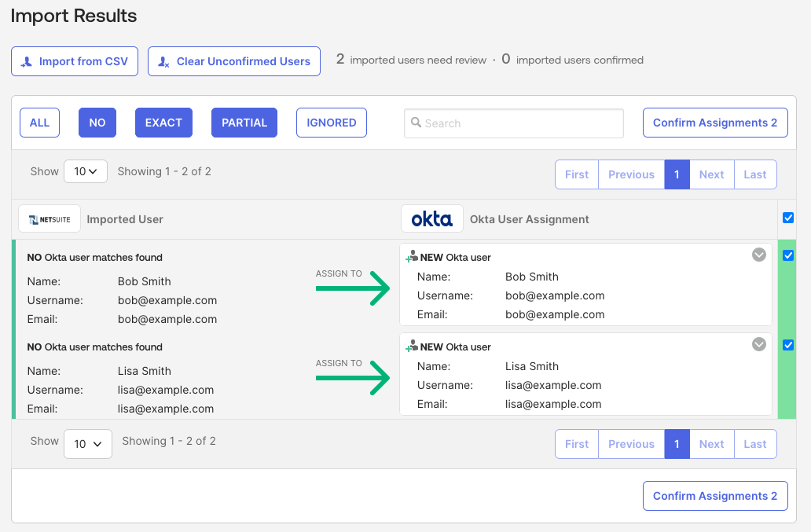Click bottom Confirm Assignments 2 button
Image resolution: width=811 pixels, height=532 pixels.
pos(715,496)
